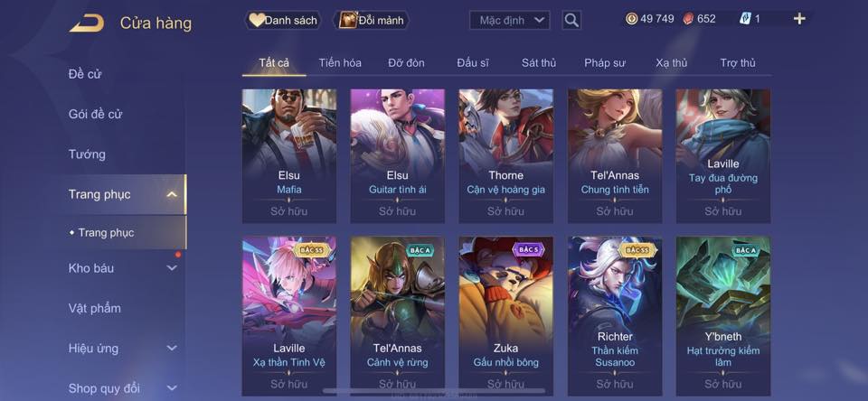The image size is (868, 401).
Task: Select the Tiến hóa tab
Action: (x=340, y=63)
